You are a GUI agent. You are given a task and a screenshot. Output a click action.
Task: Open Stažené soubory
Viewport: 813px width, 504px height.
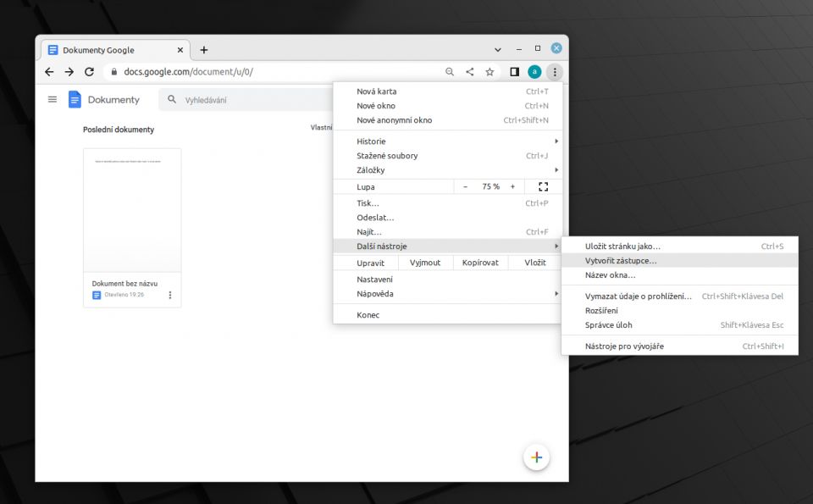tap(447, 156)
